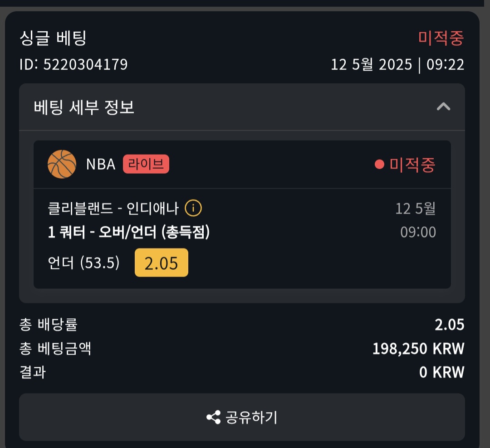Click the 1 쿼터 - 오버/언더 market name
Image resolution: width=490 pixels, height=448 pixels.
coord(129,233)
